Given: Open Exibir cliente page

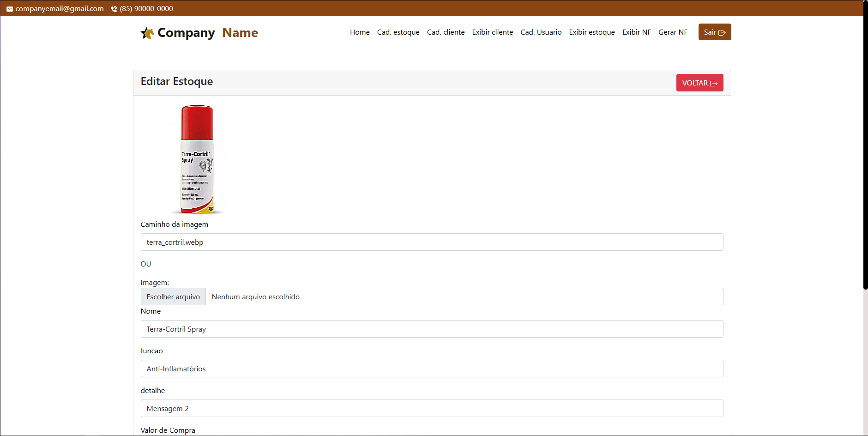Looking at the screenshot, I should [493, 32].
